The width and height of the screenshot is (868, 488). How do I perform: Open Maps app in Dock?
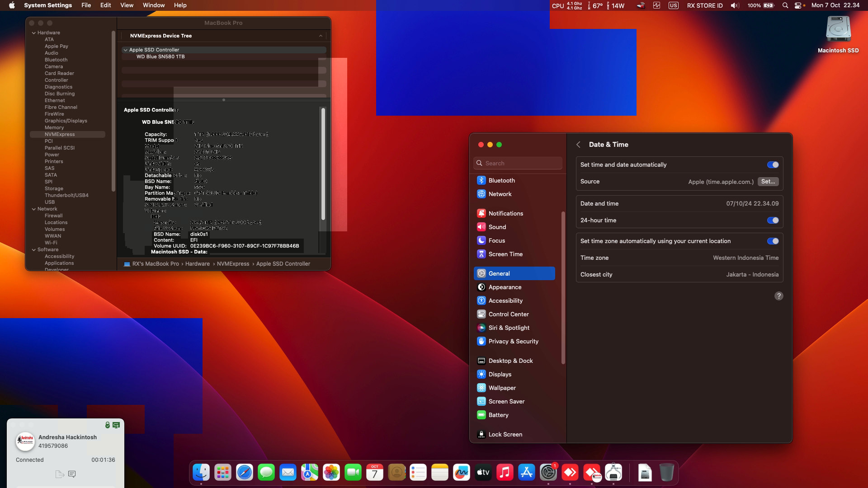(310, 473)
